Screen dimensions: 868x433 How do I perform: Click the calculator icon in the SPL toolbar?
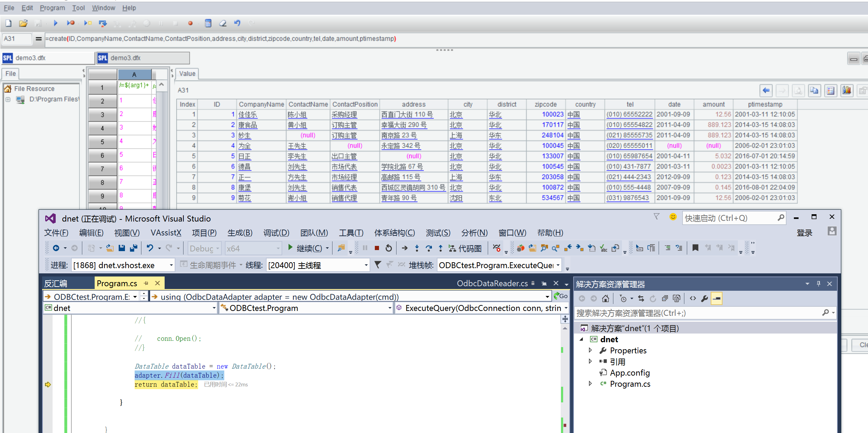(208, 23)
